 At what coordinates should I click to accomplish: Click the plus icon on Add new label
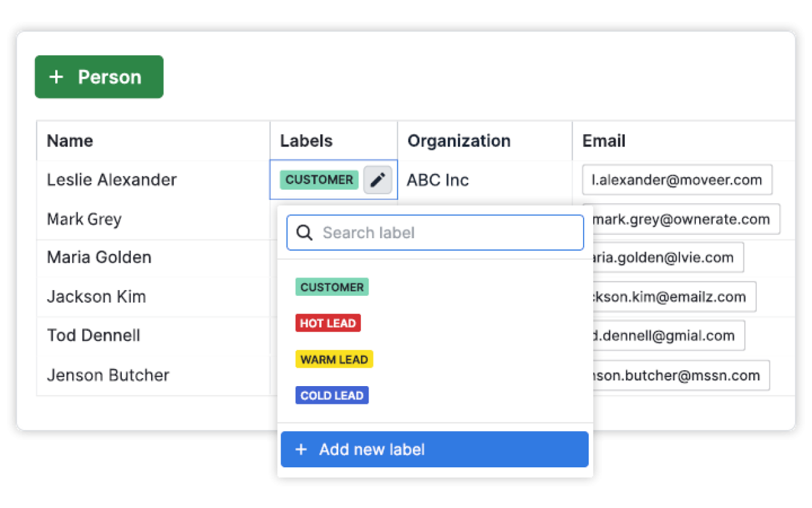(301, 450)
